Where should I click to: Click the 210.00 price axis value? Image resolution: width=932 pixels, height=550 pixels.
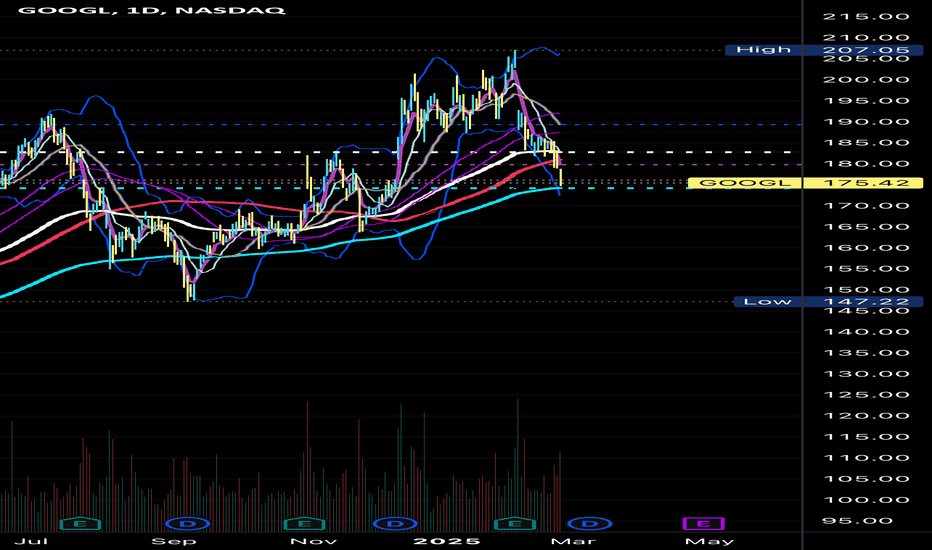tap(866, 38)
